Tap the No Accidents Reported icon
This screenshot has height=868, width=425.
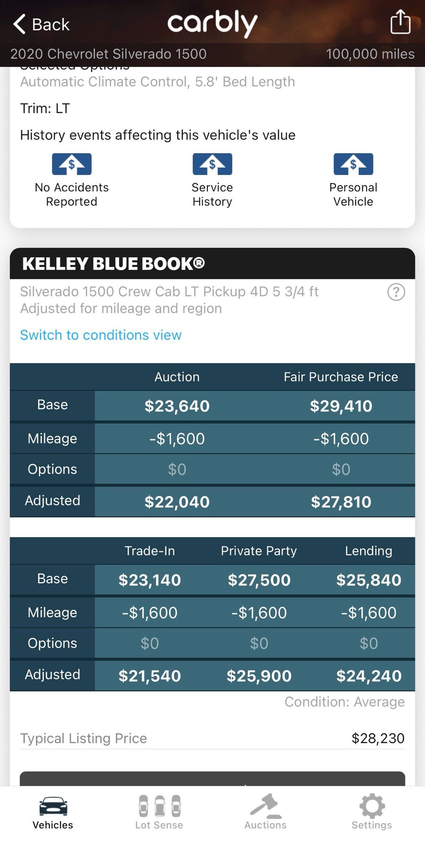pos(72,164)
